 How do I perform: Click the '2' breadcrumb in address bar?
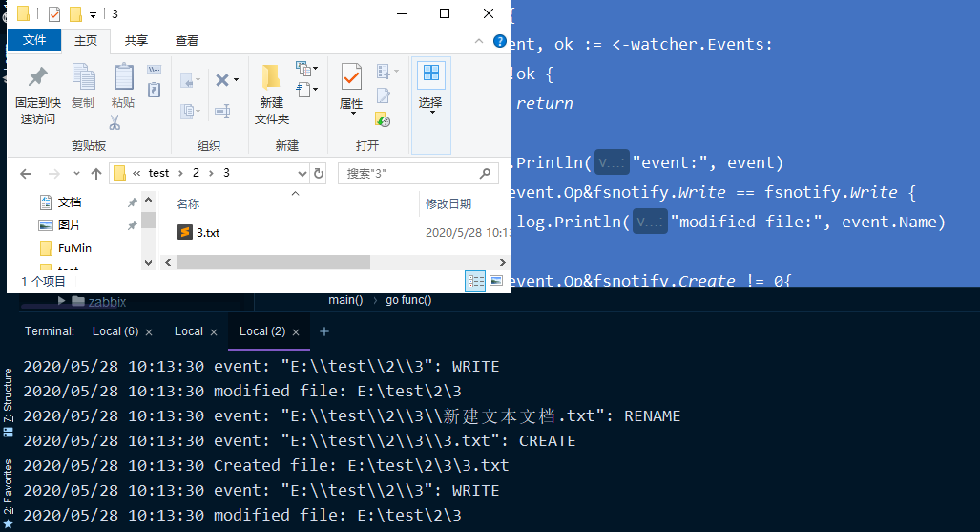[x=196, y=173]
